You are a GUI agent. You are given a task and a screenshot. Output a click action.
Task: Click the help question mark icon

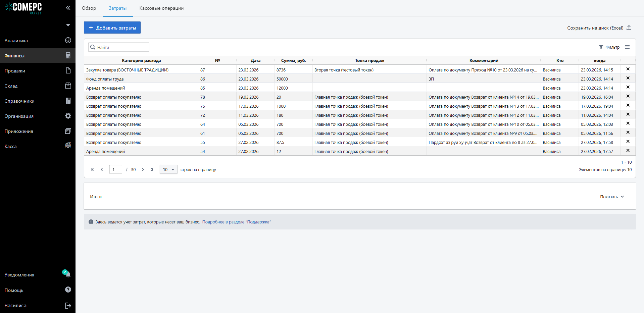tap(68, 290)
